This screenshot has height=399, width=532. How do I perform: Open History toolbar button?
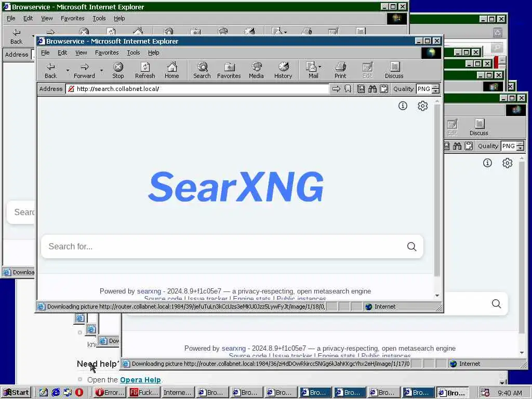coord(283,70)
